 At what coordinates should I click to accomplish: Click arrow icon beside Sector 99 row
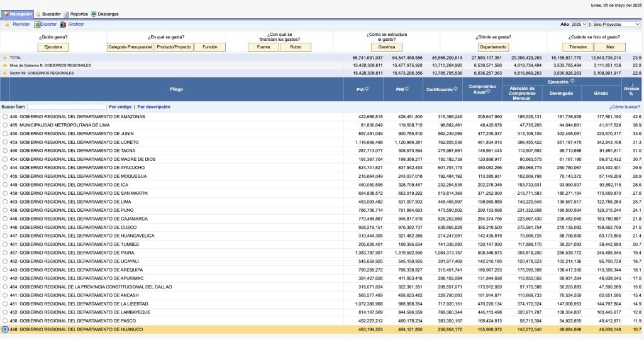click(x=5, y=73)
